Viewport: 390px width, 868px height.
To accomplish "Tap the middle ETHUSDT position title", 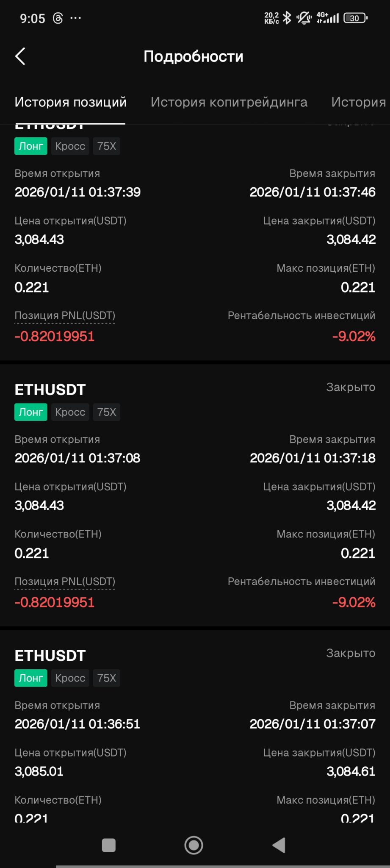I will 50,390.
